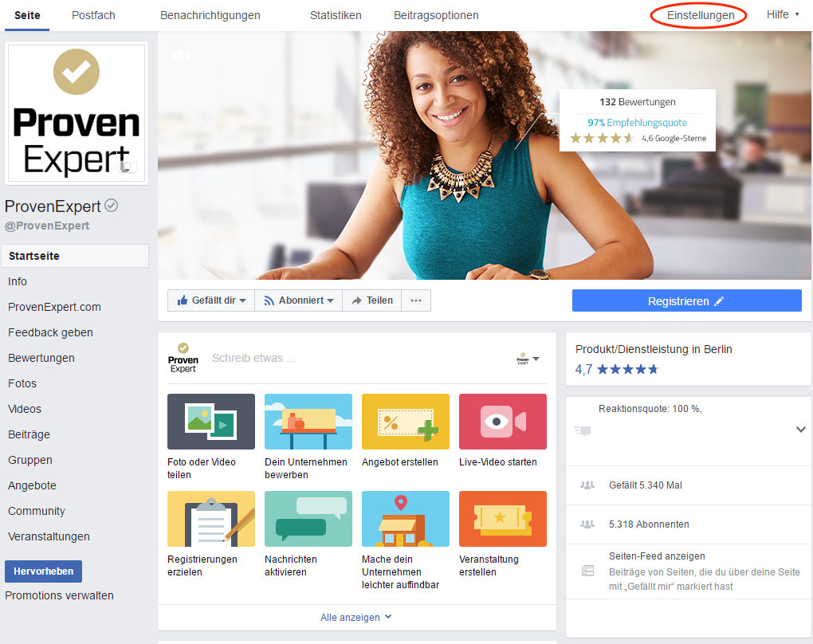Click the Schreib etwas post input field
Viewport: 813px width, 644px height.
(358, 358)
